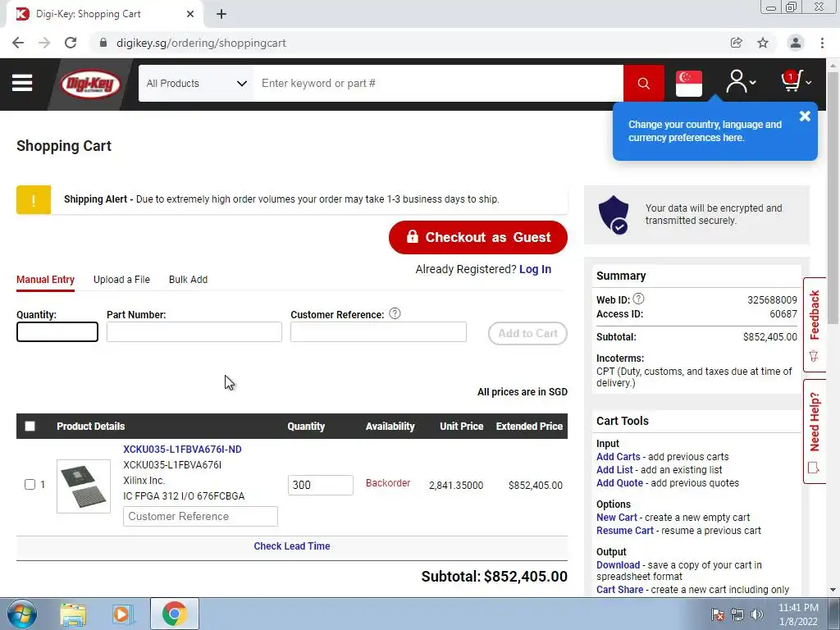Open Windows Explorer from taskbar
The width and height of the screenshot is (840, 630).
click(x=73, y=614)
